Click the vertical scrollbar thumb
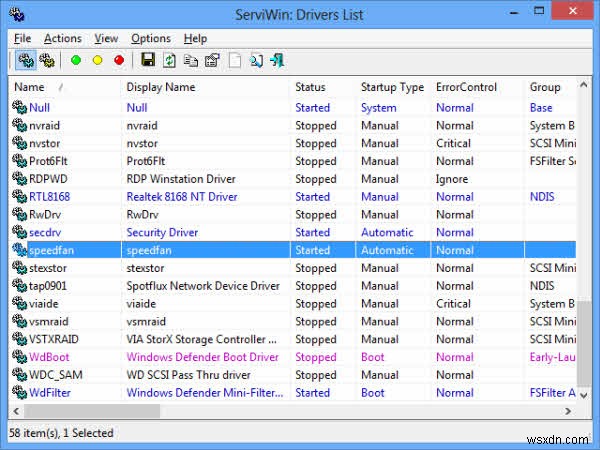 coord(584,344)
